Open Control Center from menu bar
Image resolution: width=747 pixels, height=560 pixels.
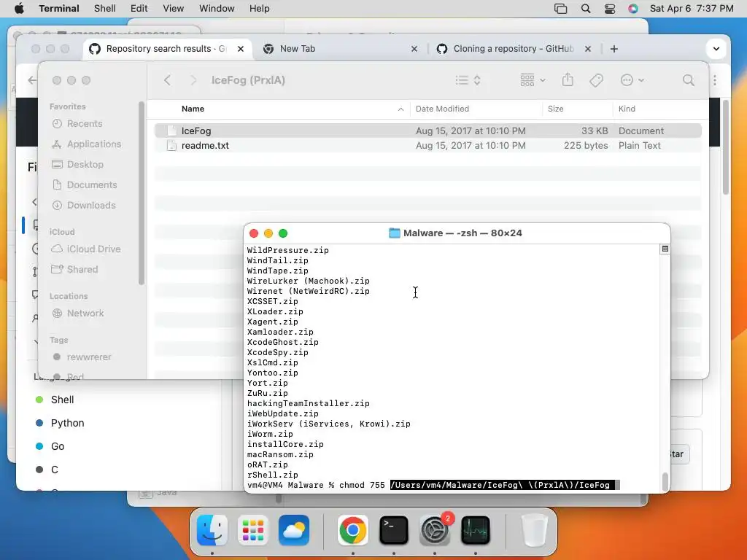coord(610,9)
